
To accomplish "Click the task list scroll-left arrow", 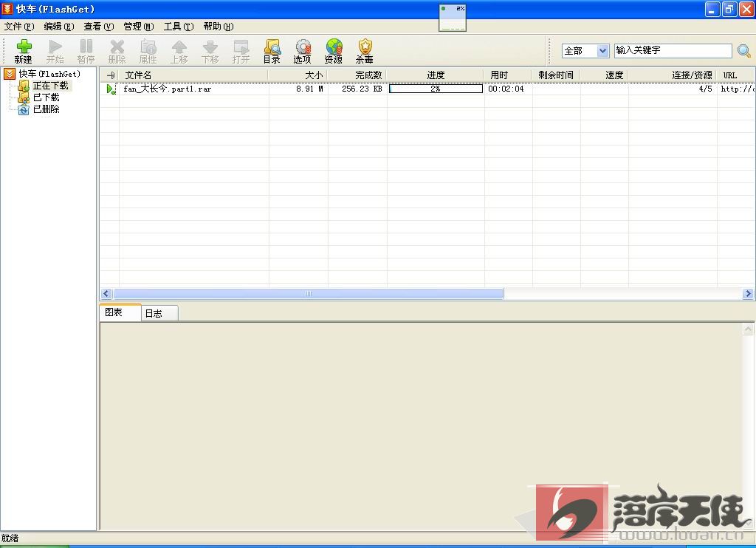I will (x=106, y=293).
